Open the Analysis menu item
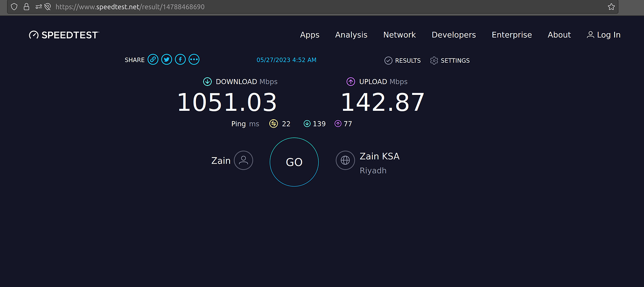This screenshot has height=287, width=644. tap(351, 35)
